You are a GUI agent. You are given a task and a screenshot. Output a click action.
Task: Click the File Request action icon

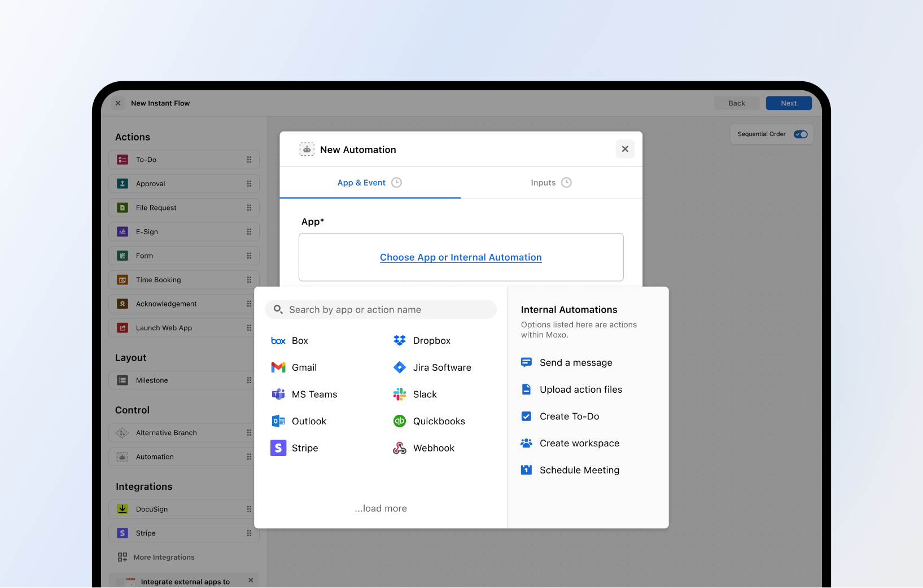[123, 208]
